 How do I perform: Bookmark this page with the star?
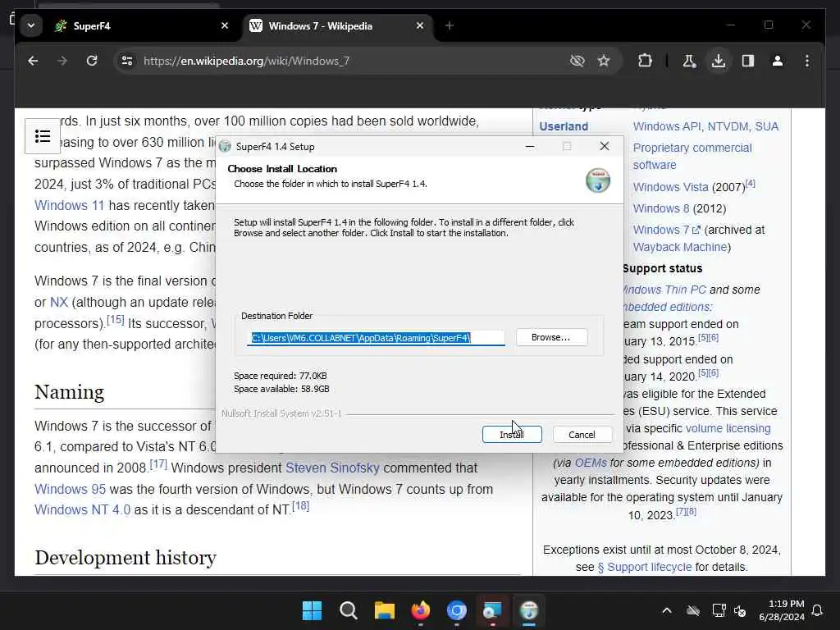point(604,61)
